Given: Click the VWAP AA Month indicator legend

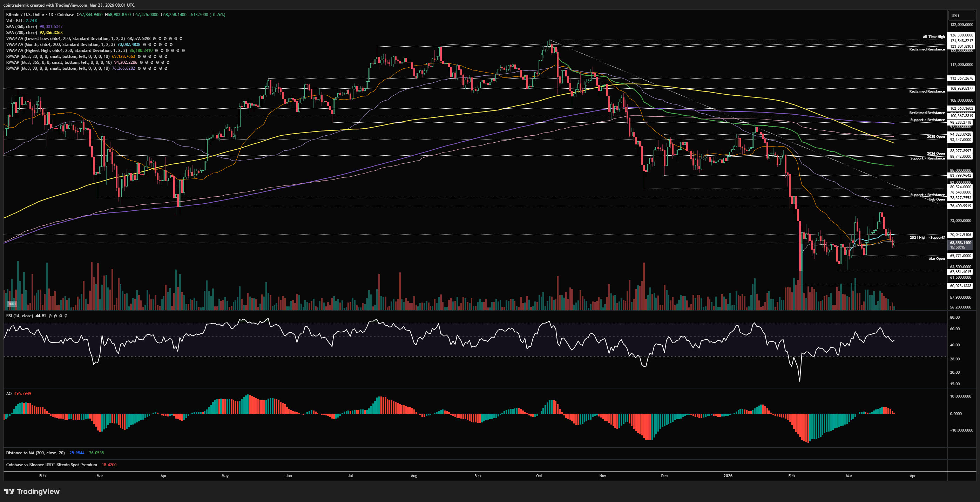Looking at the screenshot, I should (60, 45).
